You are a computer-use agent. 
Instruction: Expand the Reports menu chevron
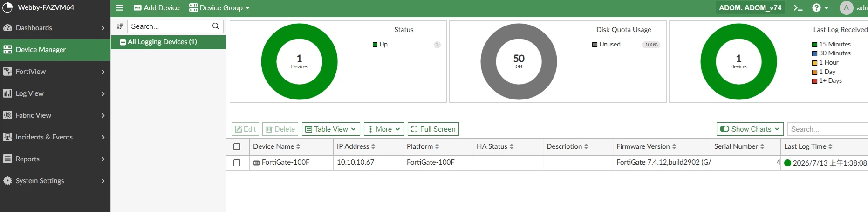coord(103,159)
